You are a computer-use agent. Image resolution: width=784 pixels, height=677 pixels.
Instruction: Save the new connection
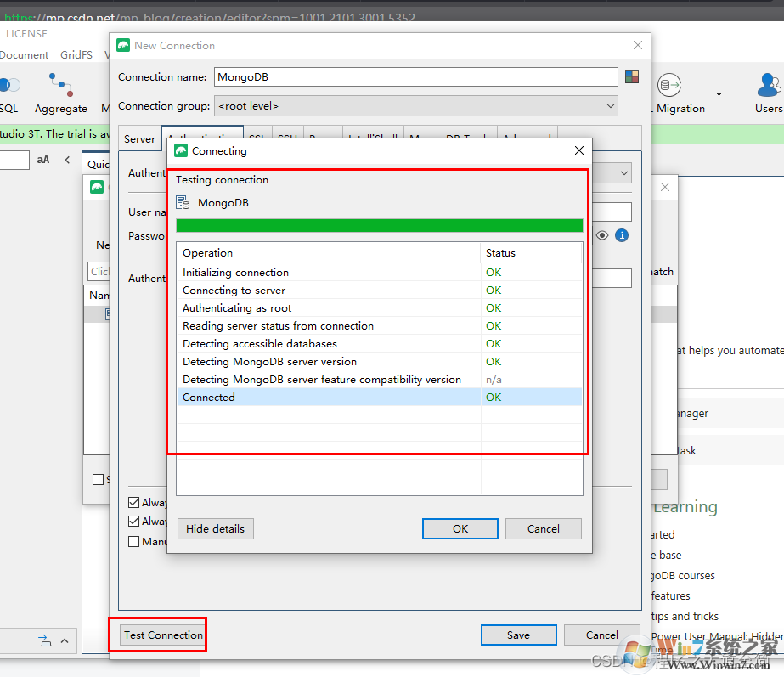click(x=518, y=635)
